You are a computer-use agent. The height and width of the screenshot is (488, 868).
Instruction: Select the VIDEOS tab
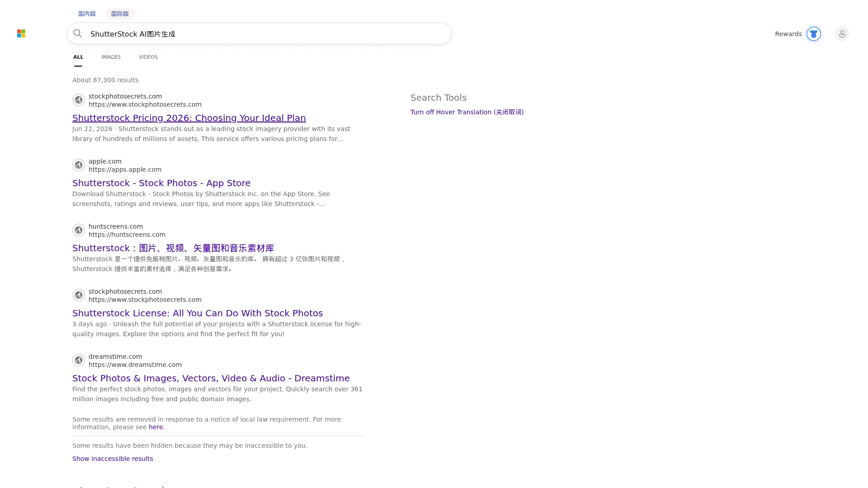click(148, 57)
